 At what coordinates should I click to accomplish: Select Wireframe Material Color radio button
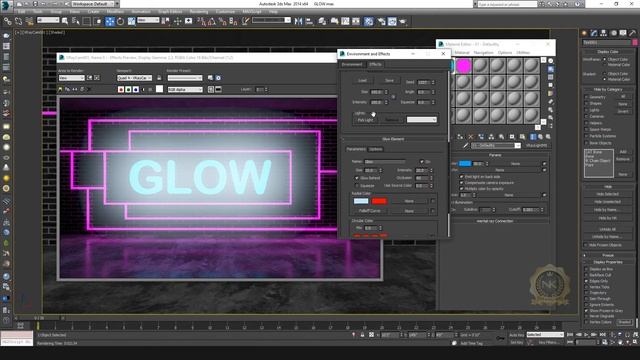click(x=604, y=65)
